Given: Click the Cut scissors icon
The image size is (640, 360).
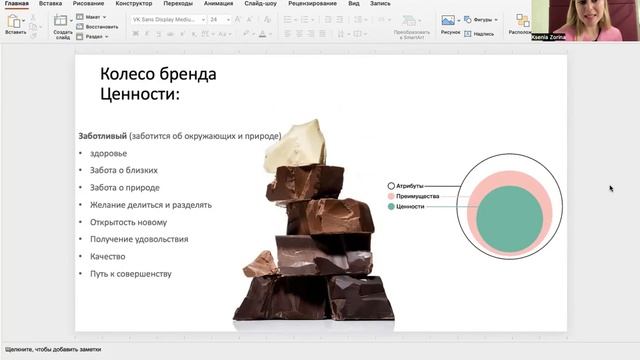Looking at the screenshot, I should (x=33, y=18).
